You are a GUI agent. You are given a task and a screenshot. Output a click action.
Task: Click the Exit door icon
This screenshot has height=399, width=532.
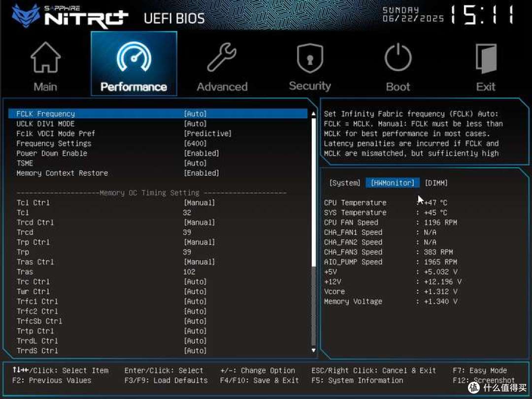tap(486, 58)
